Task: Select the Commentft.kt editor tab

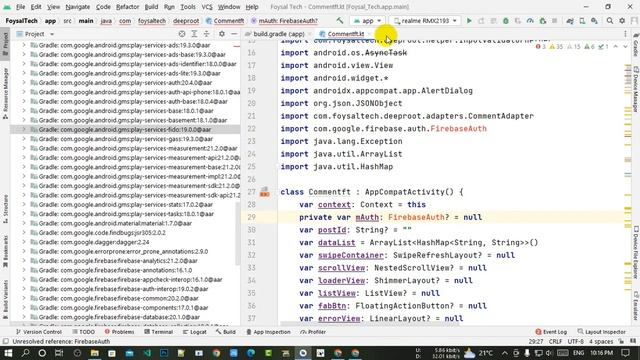Action: tap(345, 34)
